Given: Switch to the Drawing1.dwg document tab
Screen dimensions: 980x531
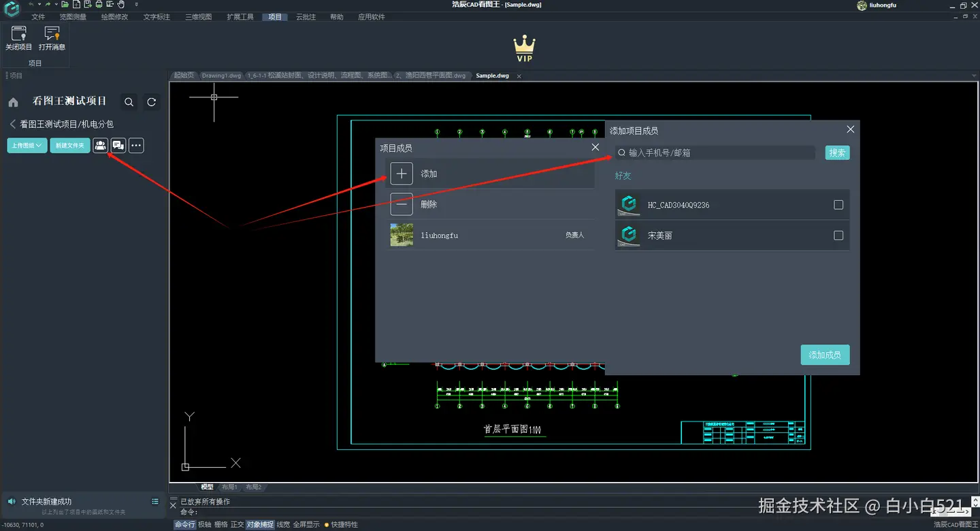Looking at the screenshot, I should coord(221,76).
